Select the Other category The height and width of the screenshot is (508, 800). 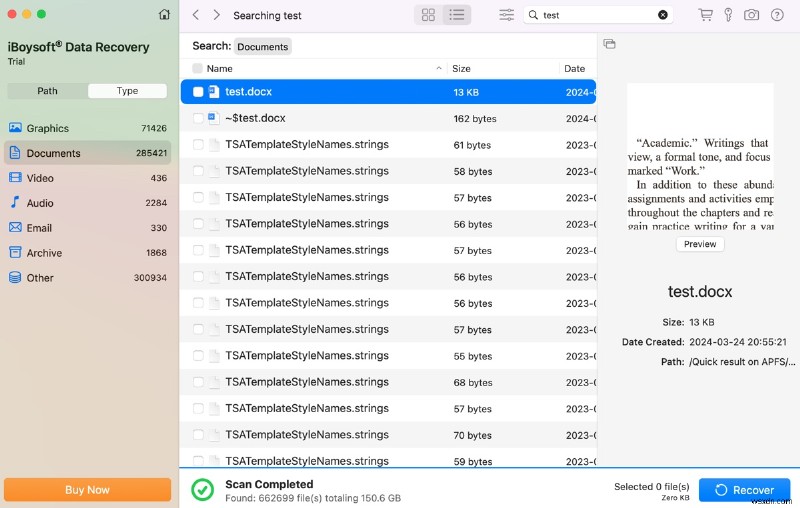pyautogui.click(x=88, y=278)
